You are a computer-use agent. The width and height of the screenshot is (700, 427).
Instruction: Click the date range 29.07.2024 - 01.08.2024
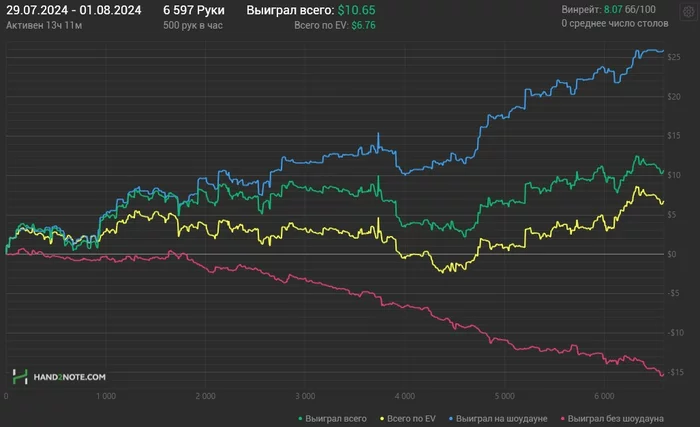[x=73, y=9]
